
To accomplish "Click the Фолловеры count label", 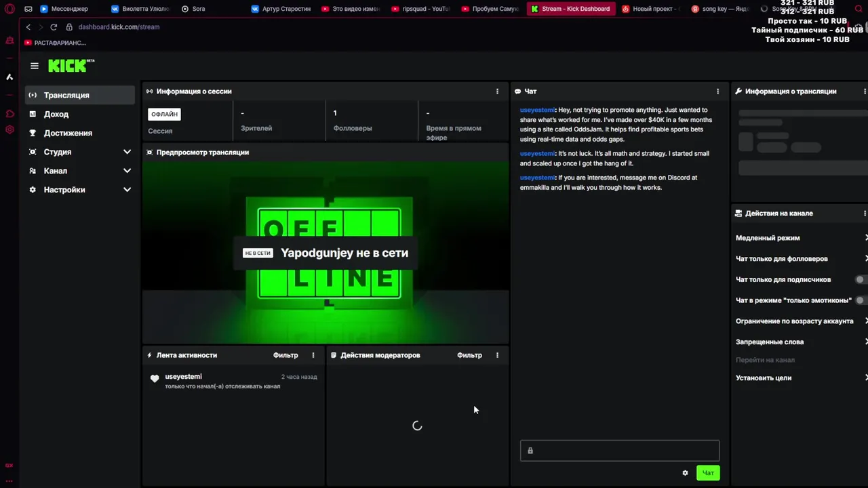I will (x=353, y=128).
